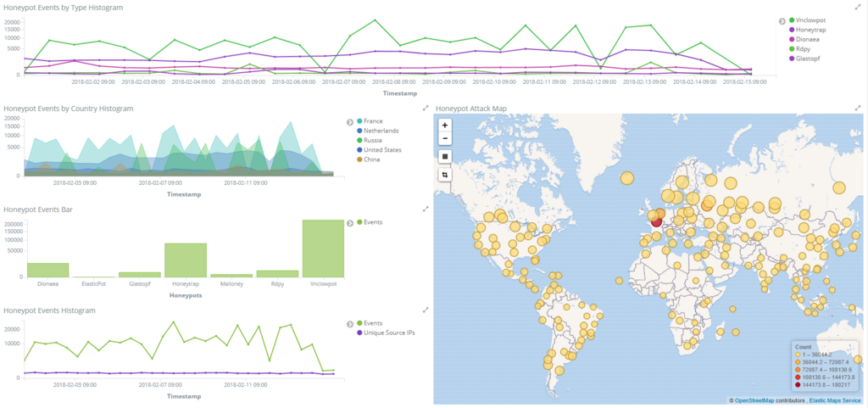868x408 pixels.
Task: Click the Vnclowpot legend color dot
Action: [792, 20]
